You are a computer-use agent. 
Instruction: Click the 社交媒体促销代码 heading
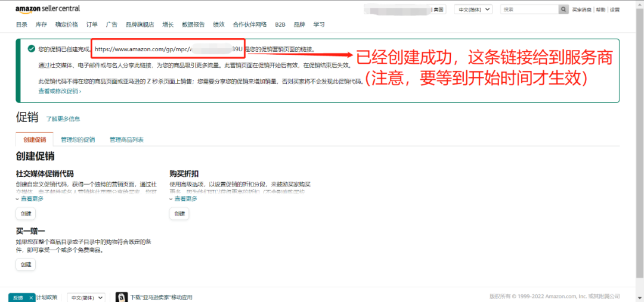[45, 173]
